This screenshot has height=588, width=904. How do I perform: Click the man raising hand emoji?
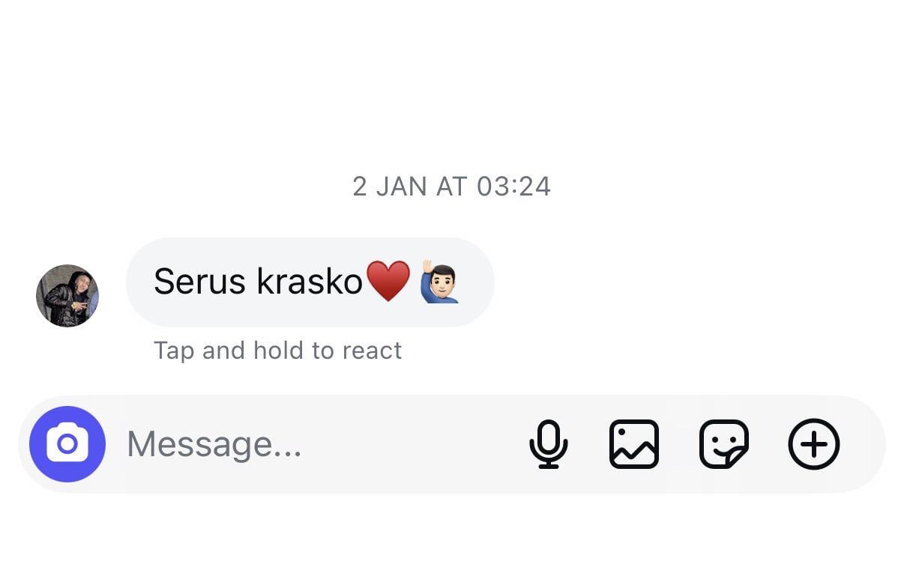(439, 282)
